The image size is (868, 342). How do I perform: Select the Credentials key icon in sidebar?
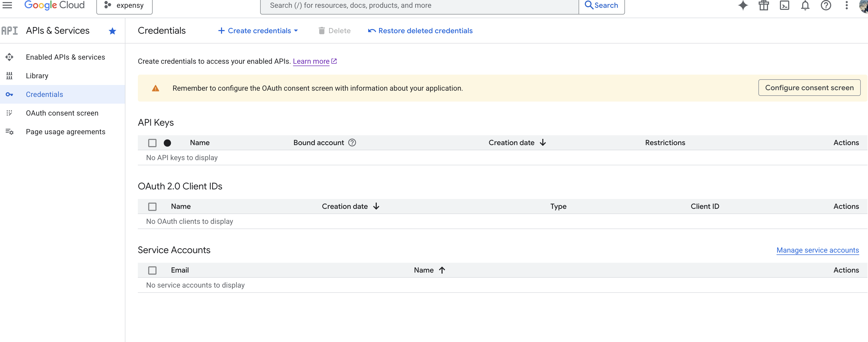pos(9,94)
